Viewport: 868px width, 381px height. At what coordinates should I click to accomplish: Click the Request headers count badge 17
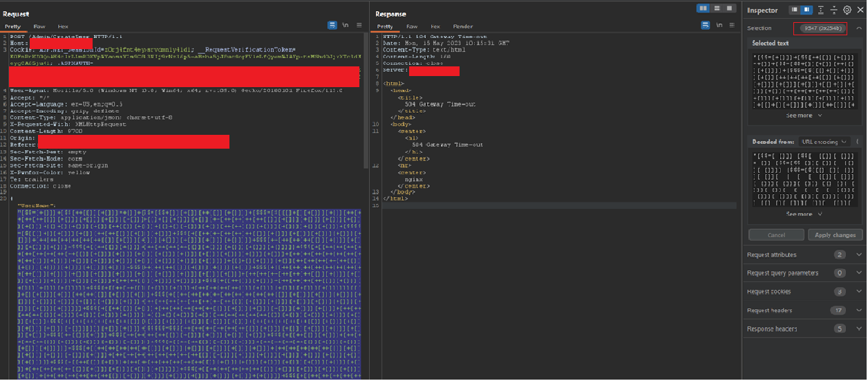pos(840,310)
